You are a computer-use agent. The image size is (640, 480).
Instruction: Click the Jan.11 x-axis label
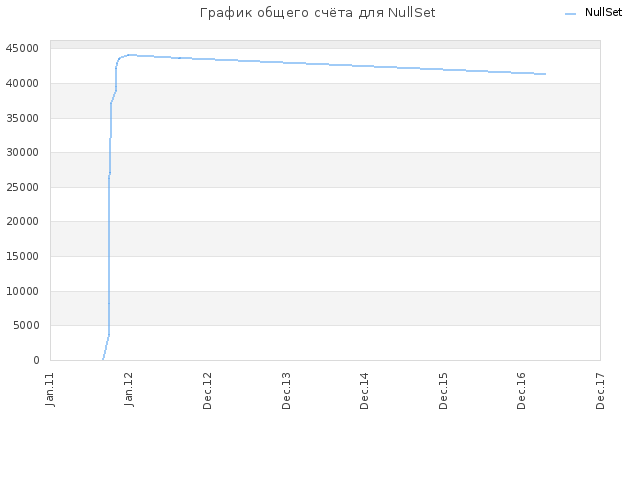pyautogui.click(x=50, y=389)
